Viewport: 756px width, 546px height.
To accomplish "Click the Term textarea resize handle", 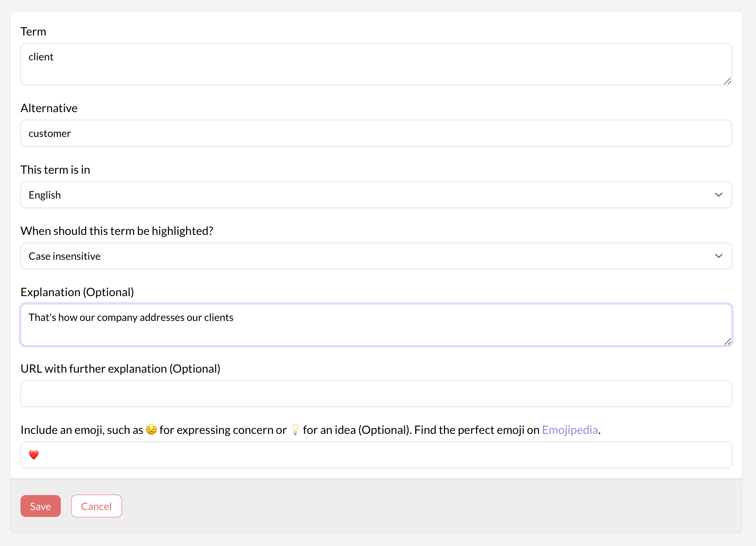I will coord(728,81).
